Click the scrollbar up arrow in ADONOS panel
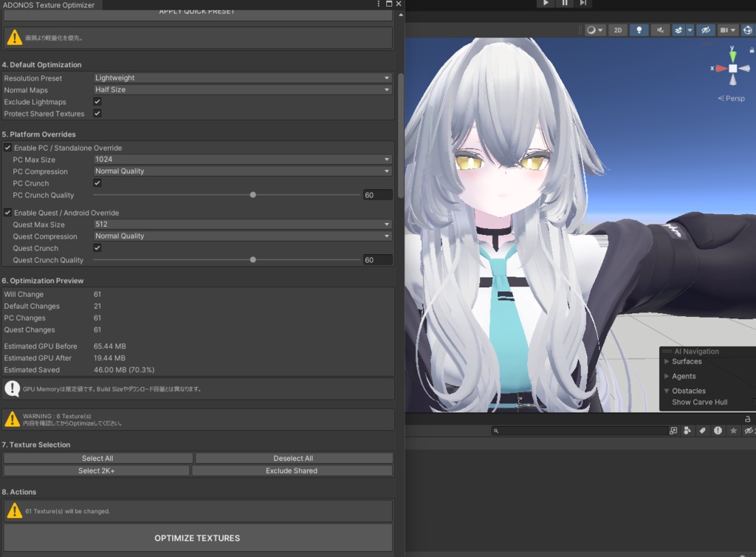This screenshot has height=557, width=756. (401, 15)
